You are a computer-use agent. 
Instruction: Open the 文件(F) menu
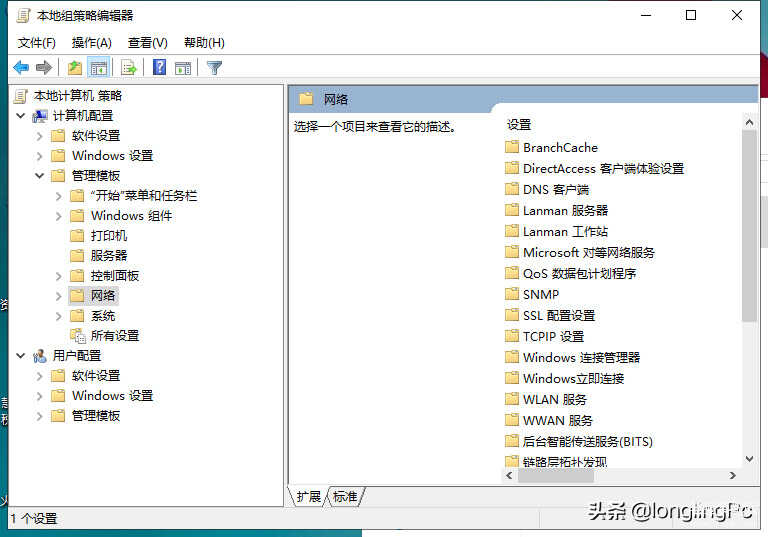click(x=37, y=43)
